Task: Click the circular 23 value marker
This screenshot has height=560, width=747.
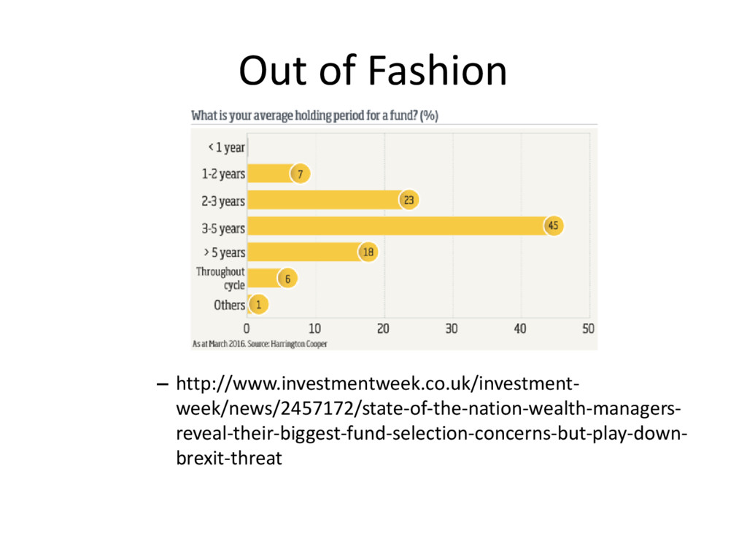Action: click(409, 200)
